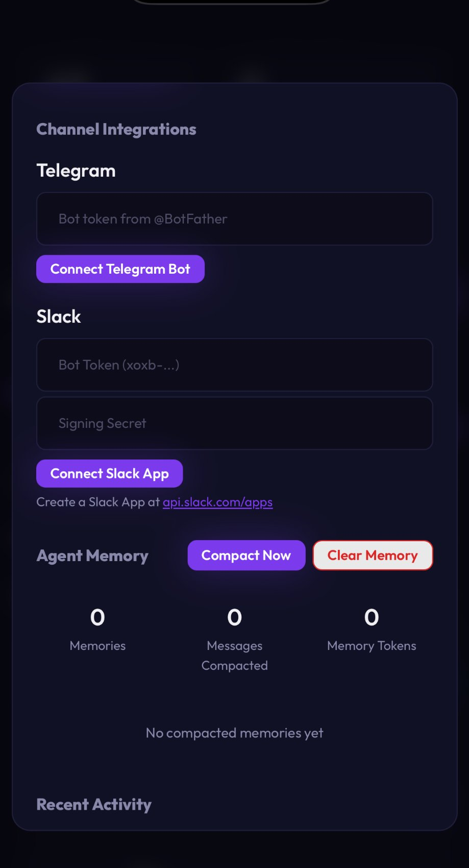Click the Channel Integrations heading
The image size is (469, 868).
coord(116,130)
